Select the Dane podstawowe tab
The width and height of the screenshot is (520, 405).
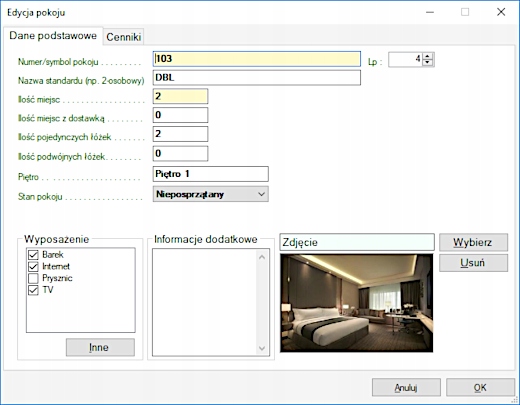tap(53, 36)
